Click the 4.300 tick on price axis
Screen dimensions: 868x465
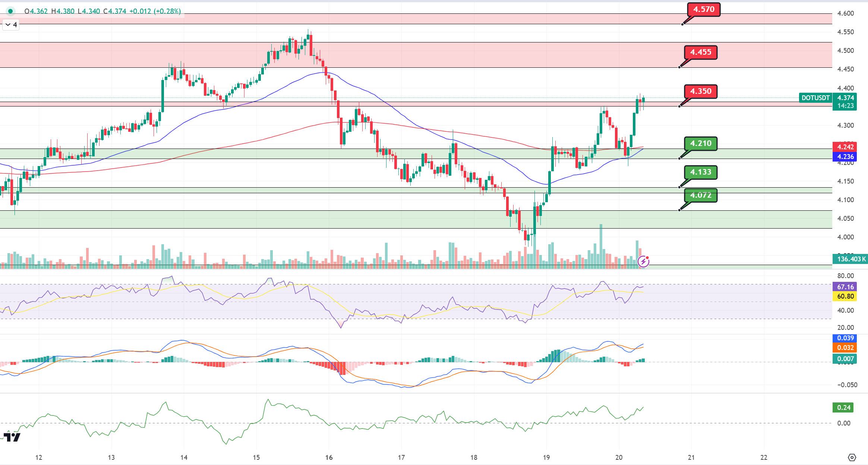845,125
